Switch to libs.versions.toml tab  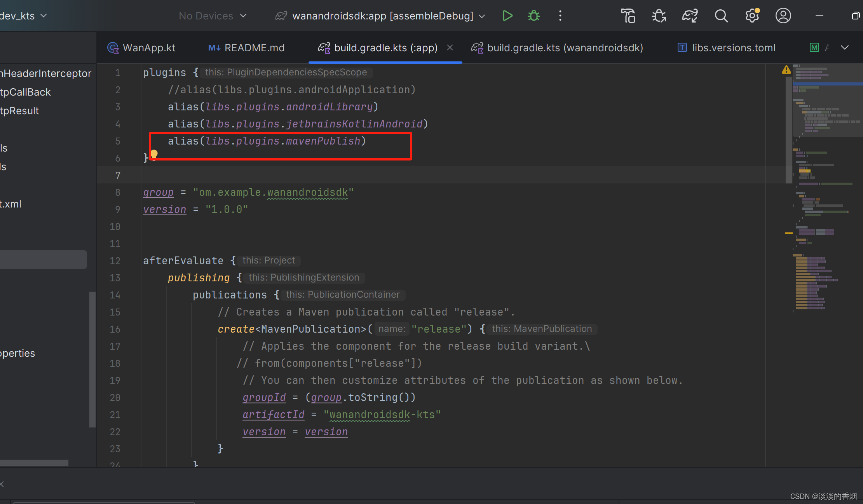pyautogui.click(x=726, y=48)
